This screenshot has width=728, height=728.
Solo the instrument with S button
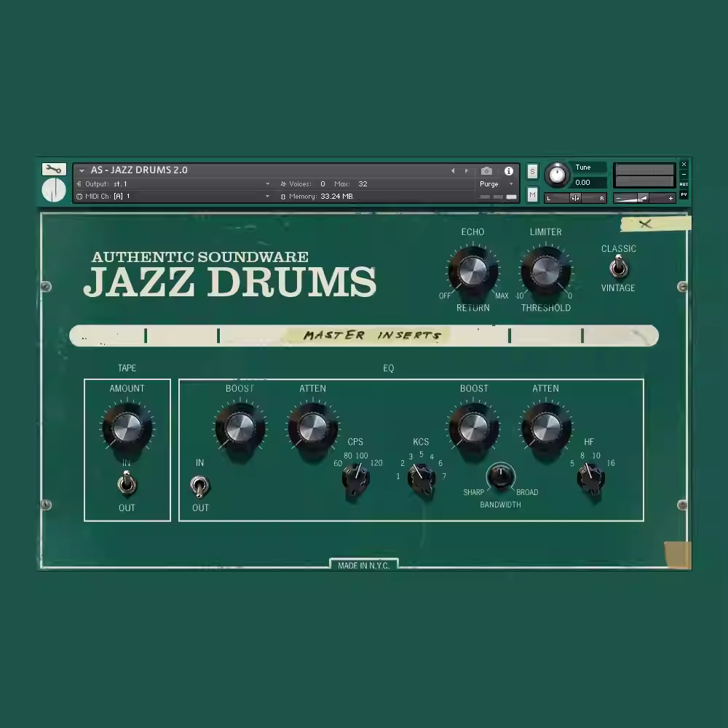(533, 171)
